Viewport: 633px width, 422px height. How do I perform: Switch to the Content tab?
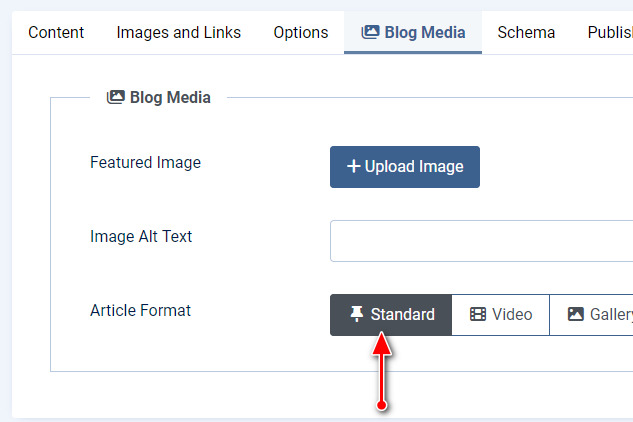(56, 33)
